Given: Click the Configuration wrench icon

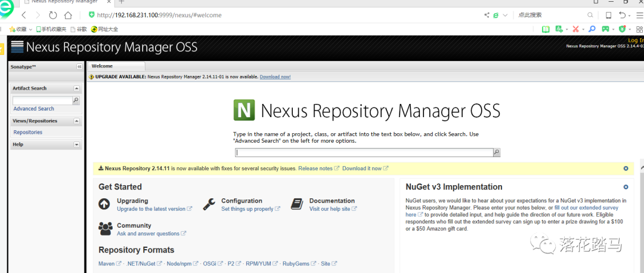Looking at the screenshot, I should click(x=209, y=204).
